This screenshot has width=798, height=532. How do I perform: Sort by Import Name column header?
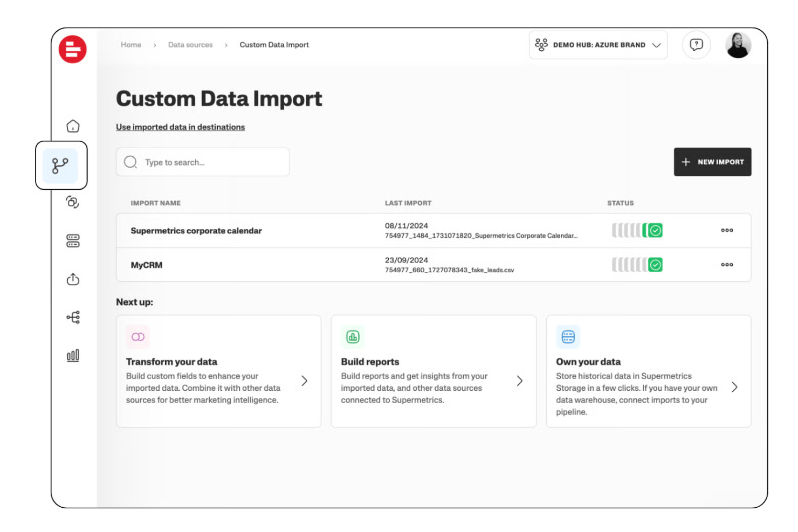156,203
